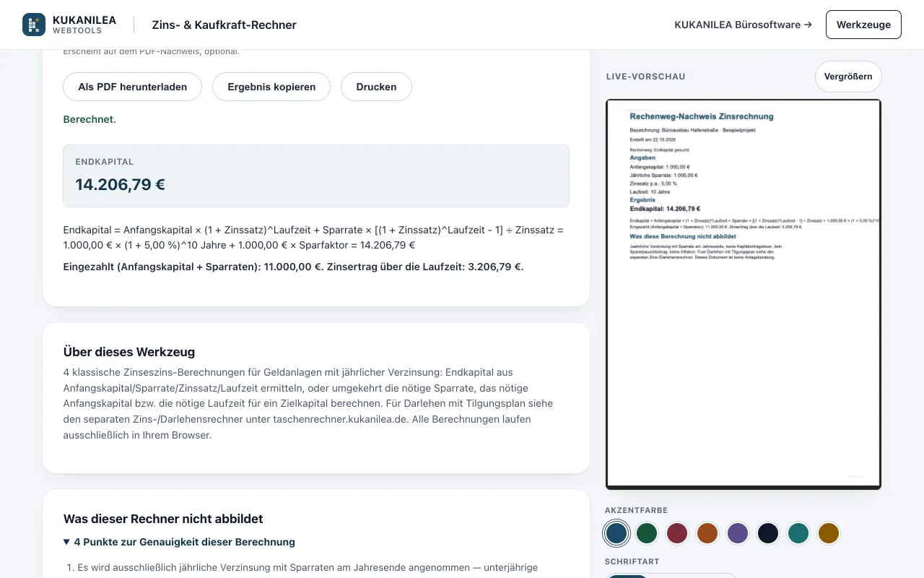Download result via Als PDF herunterladen
924x578 pixels.
pos(133,87)
